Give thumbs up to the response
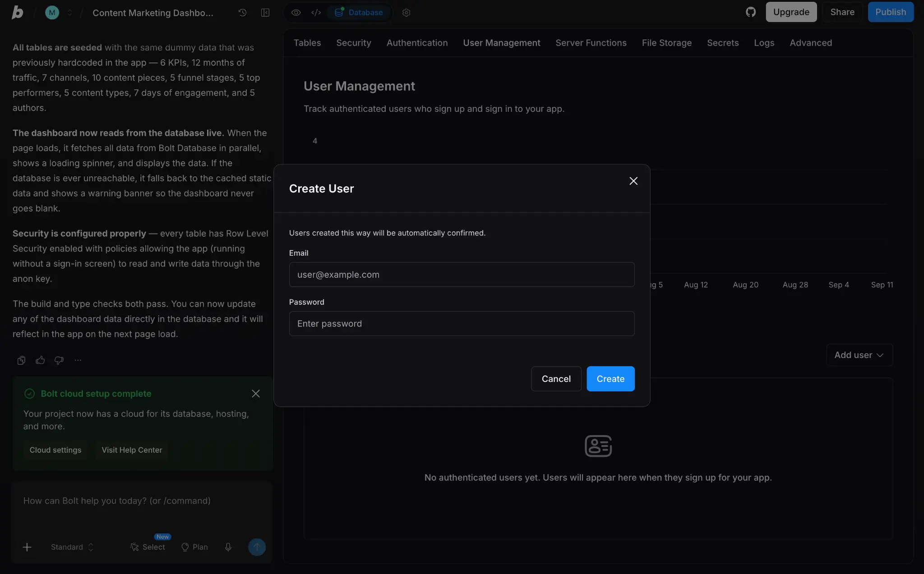Screen dimensions: 924x574 point(40,360)
